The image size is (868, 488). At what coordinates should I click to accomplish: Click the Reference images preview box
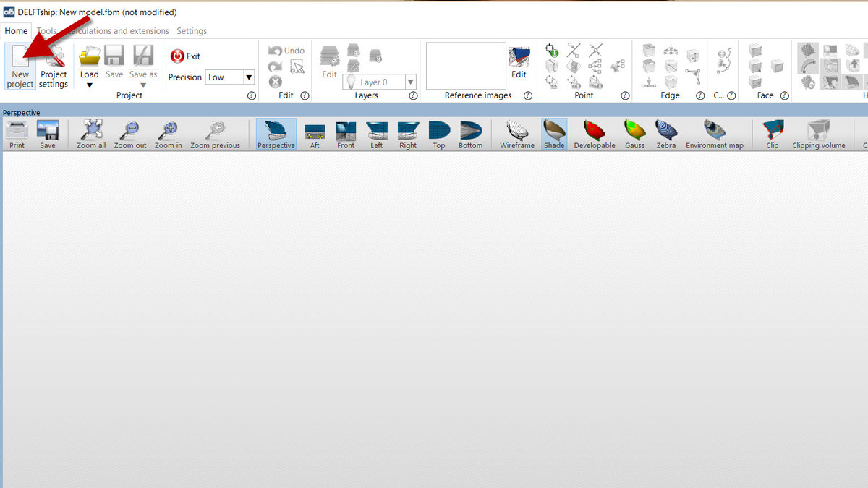(466, 66)
